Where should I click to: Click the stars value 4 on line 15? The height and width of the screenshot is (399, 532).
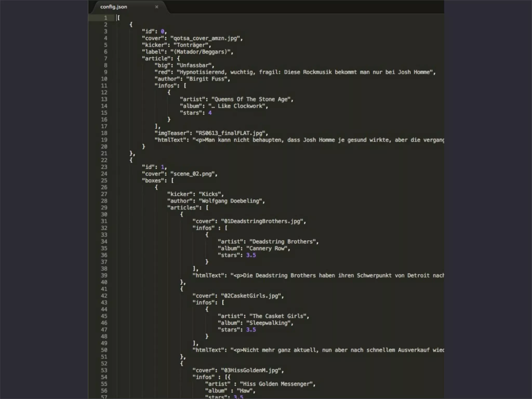[x=210, y=113]
